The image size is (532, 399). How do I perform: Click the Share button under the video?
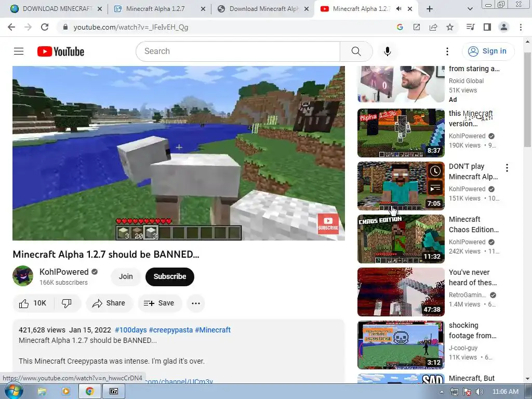coord(109,303)
